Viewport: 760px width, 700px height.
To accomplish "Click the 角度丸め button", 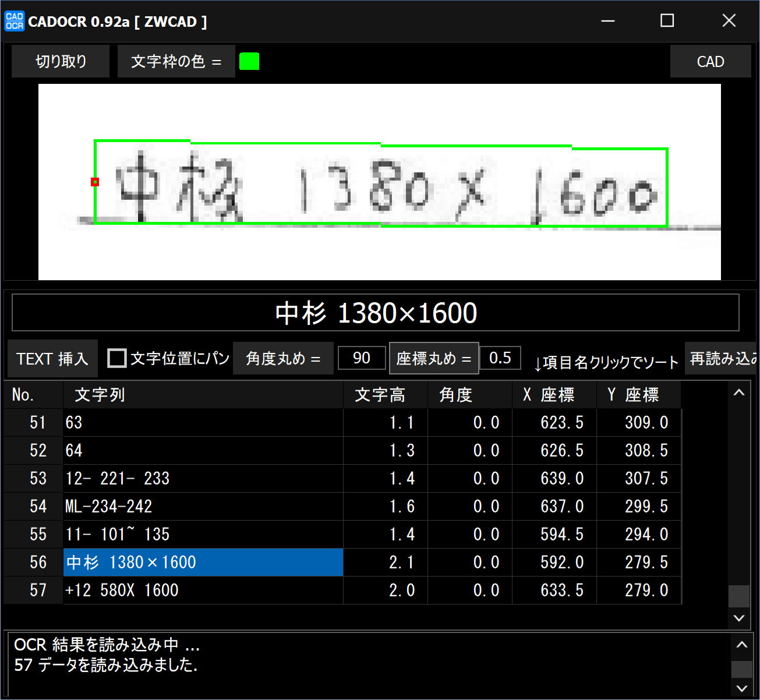I will [283, 359].
